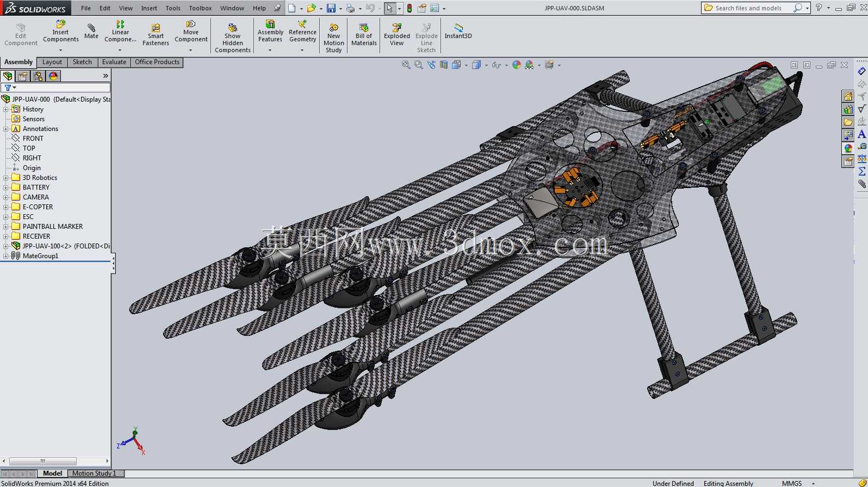Toggle Hide/Show Items in view toolbar

(496, 65)
